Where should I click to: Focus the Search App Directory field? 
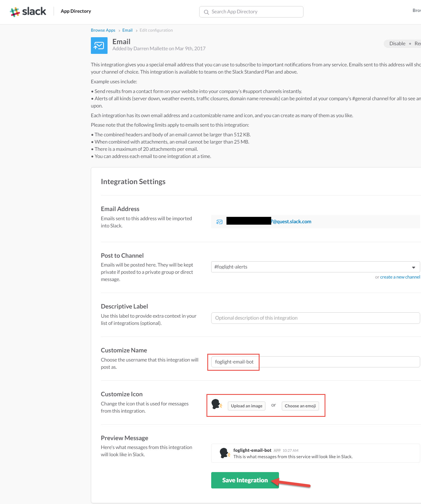pyautogui.click(x=254, y=12)
